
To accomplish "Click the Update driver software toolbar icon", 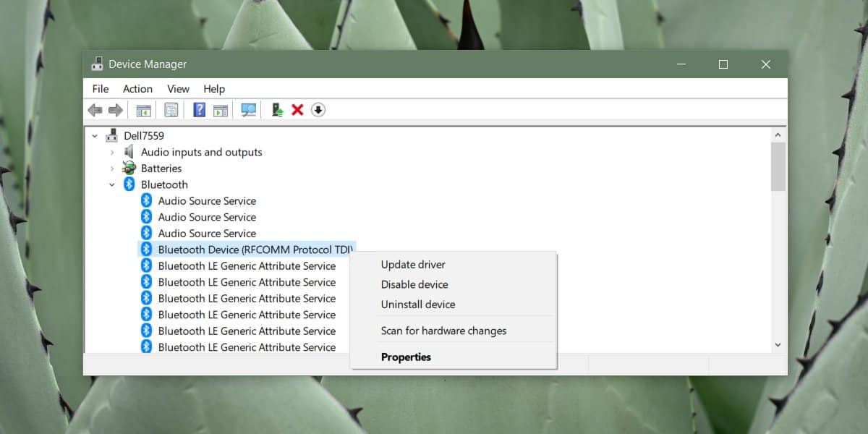I will coord(277,109).
